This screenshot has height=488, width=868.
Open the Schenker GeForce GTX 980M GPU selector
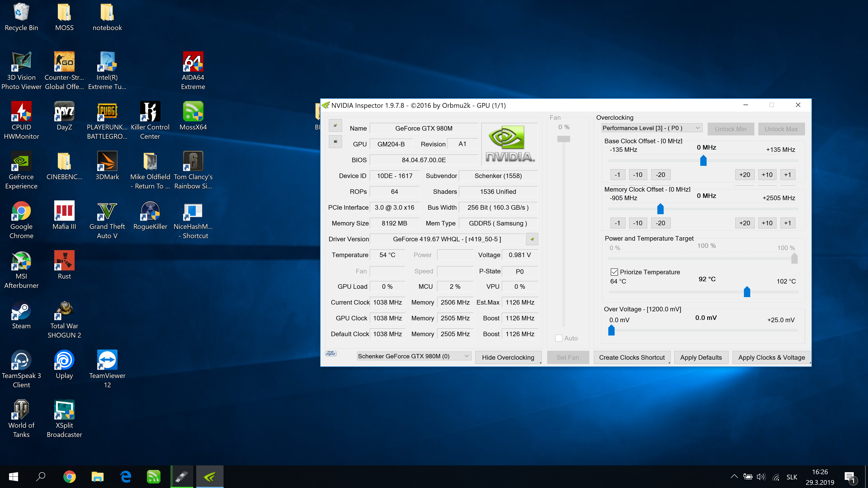point(414,356)
